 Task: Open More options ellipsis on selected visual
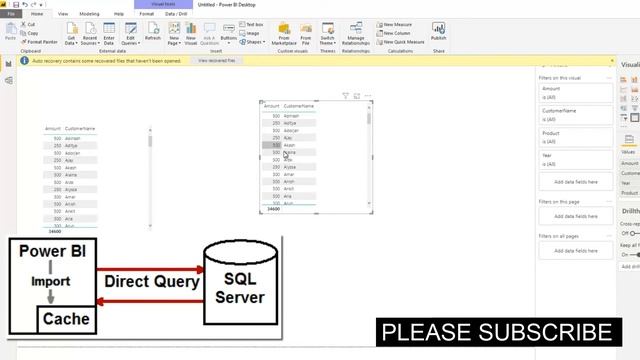(x=368, y=96)
